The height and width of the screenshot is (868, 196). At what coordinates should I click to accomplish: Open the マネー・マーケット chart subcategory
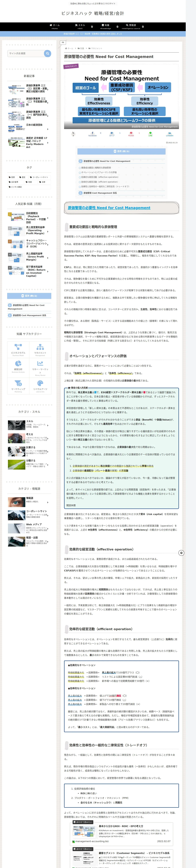pos(40,368)
